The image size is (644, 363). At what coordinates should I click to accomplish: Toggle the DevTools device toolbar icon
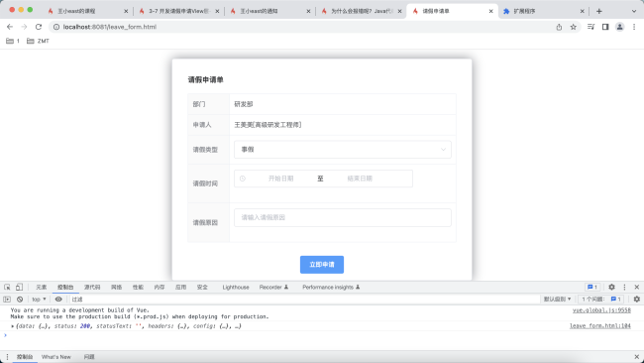19,287
